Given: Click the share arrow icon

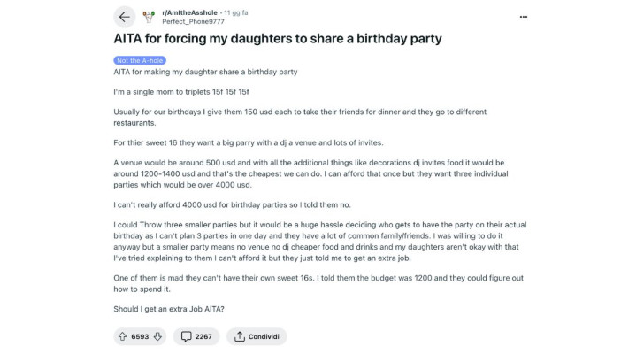Looking at the screenshot, I should click(240, 336).
